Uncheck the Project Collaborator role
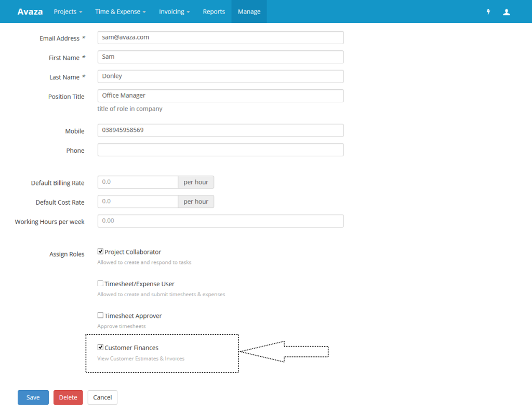The width and height of the screenshot is (532, 413). tap(100, 251)
